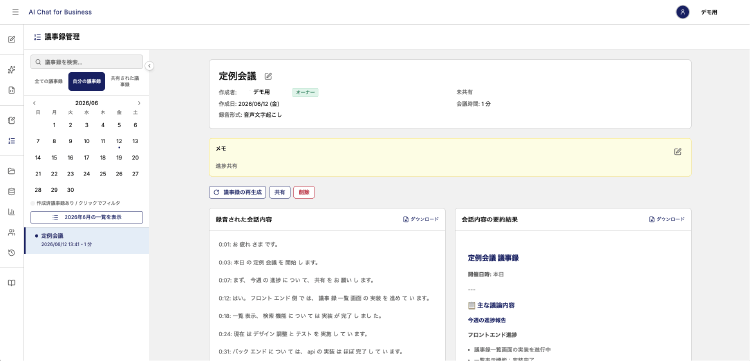Switch to 共有された議事録 tab
The height and width of the screenshot is (361, 750).
pos(124,81)
